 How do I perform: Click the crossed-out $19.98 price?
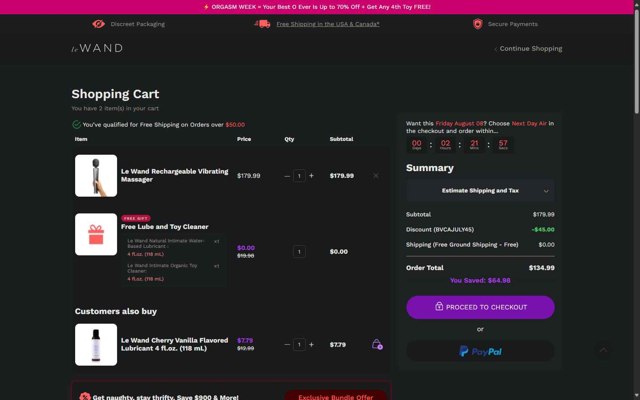pos(246,256)
